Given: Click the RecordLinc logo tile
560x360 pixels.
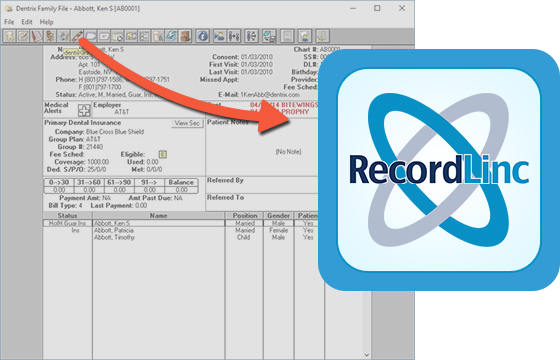Looking at the screenshot, I should 439,170.
